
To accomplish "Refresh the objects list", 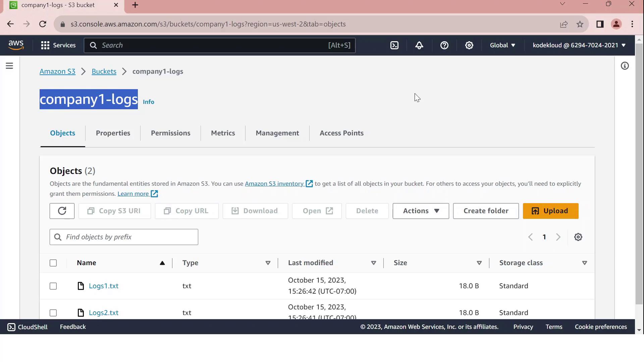I will [x=62, y=211].
